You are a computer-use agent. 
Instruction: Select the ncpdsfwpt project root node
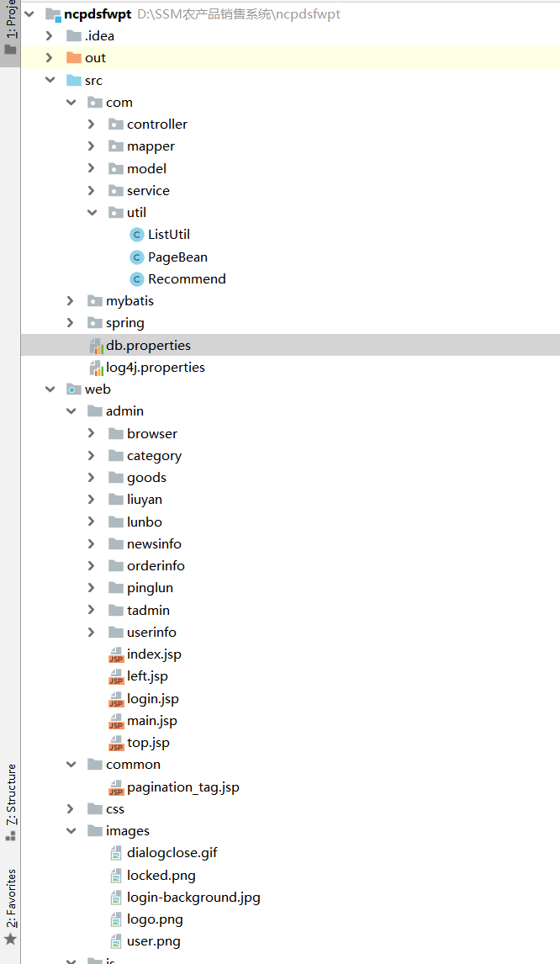(x=98, y=14)
